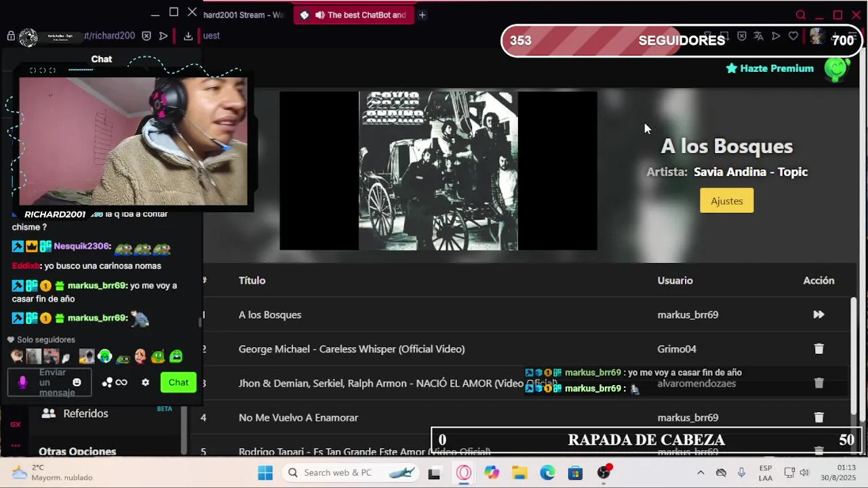This screenshot has width=868, height=488.
Task: Open the emoji picker smiley in chat
Action: [77, 383]
